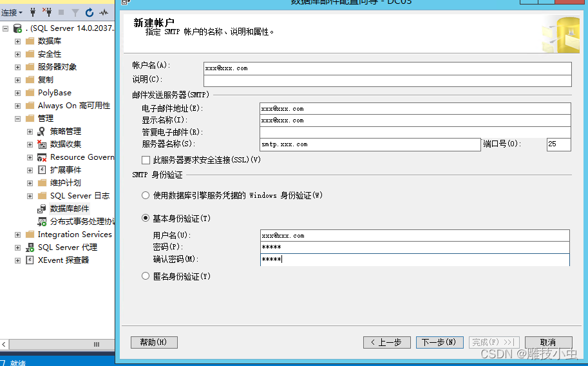Expand the 数据收集 node
This screenshot has height=366, width=588.
(30, 144)
